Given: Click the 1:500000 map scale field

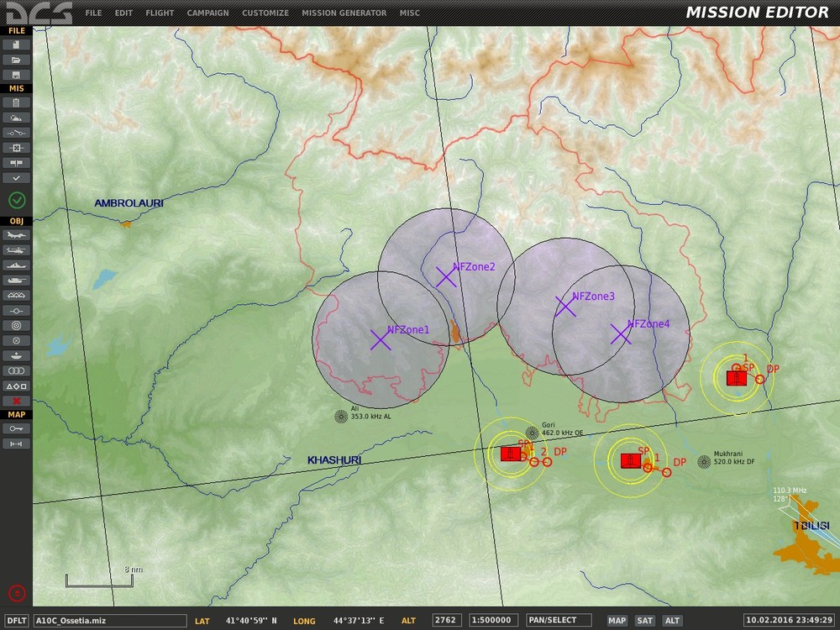Looking at the screenshot, I should point(493,621).
